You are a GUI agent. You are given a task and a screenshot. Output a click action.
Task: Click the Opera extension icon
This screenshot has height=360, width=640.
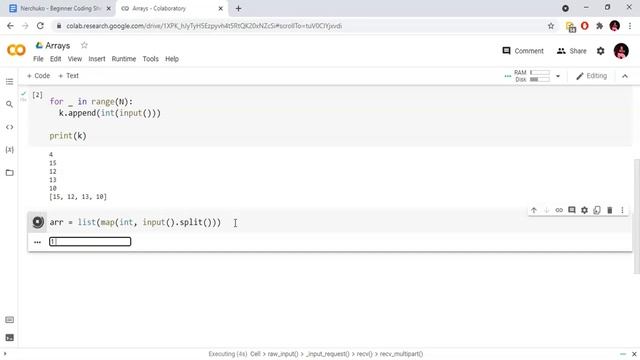[x=584, y=26]
